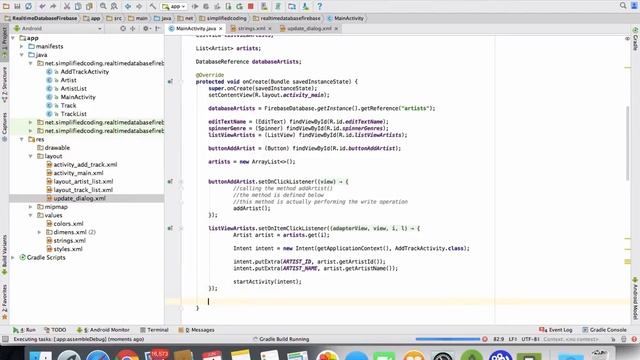Click the Copy icon in toolbar
The height and width of the screenshot is (360, 640).
pyautogui.click(x=78, y=6)
